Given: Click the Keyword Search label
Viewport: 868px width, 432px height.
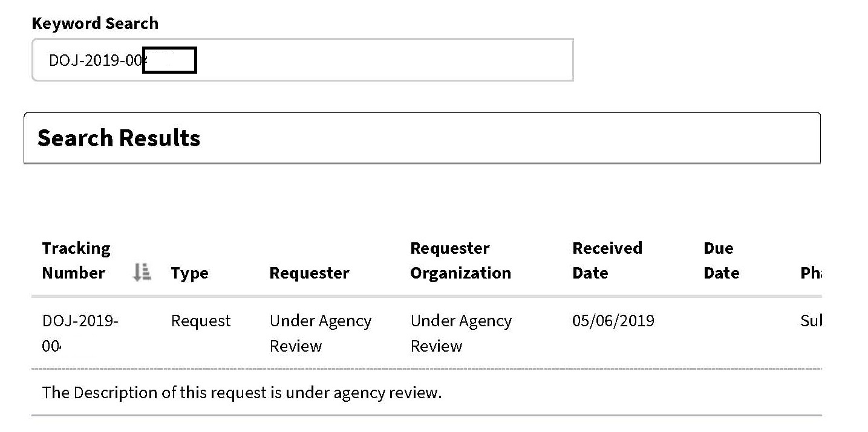Looking at the screenshot, I should pyautogui.click(x=95, y=24).
